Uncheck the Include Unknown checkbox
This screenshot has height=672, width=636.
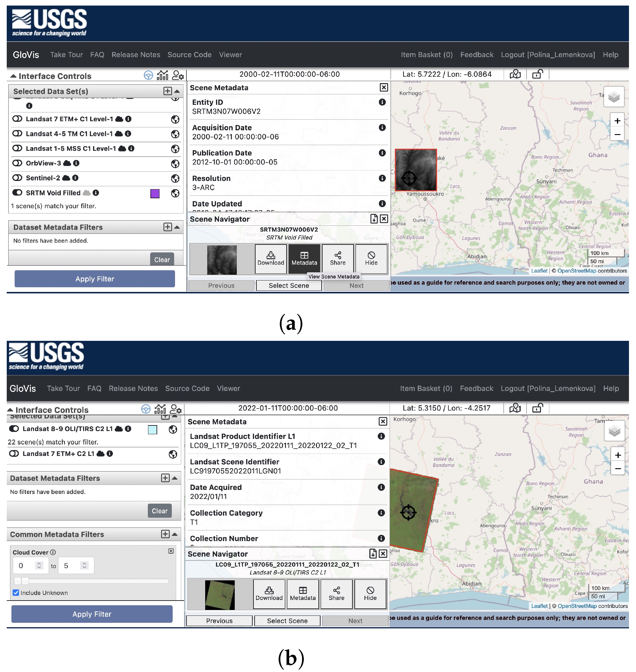click(16, 593)
